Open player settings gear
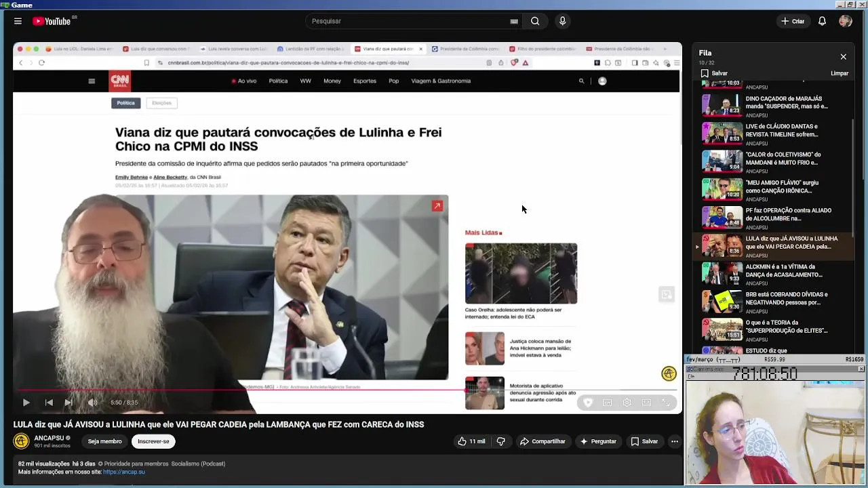The image size is (868, 488). 627,403
